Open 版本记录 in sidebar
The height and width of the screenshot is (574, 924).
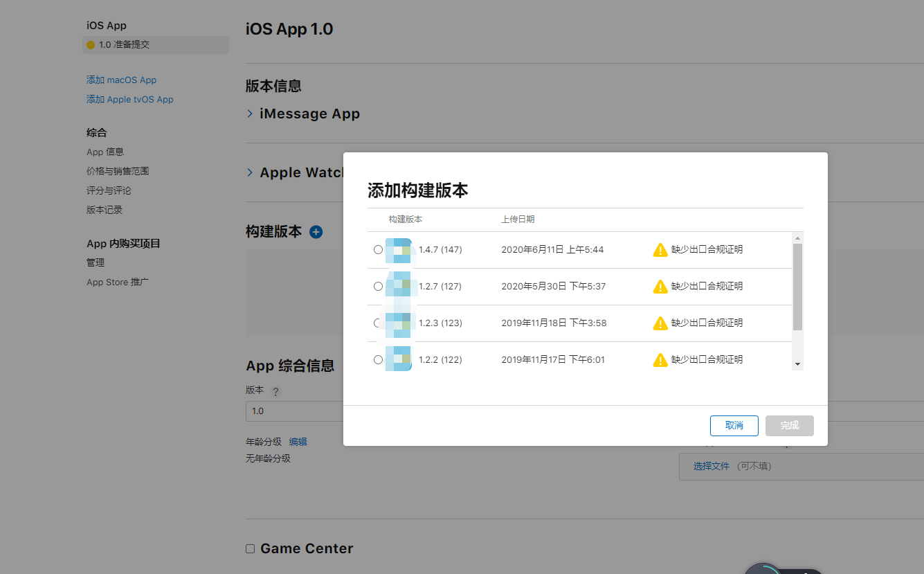pos(105,210)
